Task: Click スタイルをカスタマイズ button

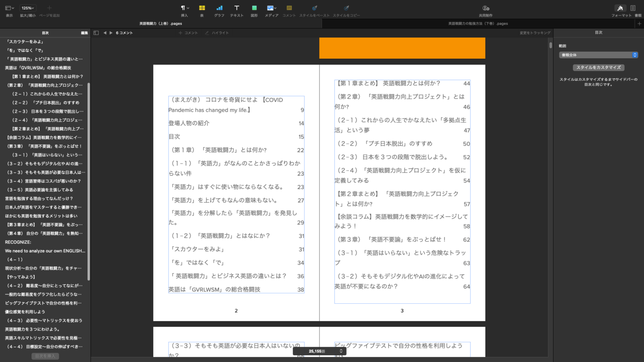Action: [598, 67]
